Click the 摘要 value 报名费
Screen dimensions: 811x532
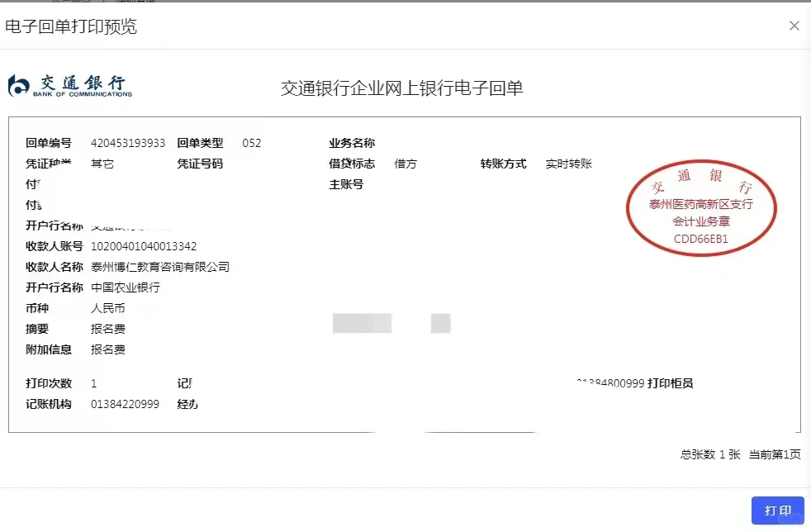coord(107,329)
